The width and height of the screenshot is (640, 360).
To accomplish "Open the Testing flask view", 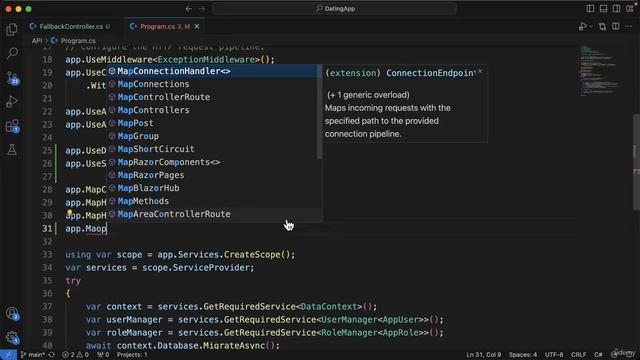I will point(12,150).
